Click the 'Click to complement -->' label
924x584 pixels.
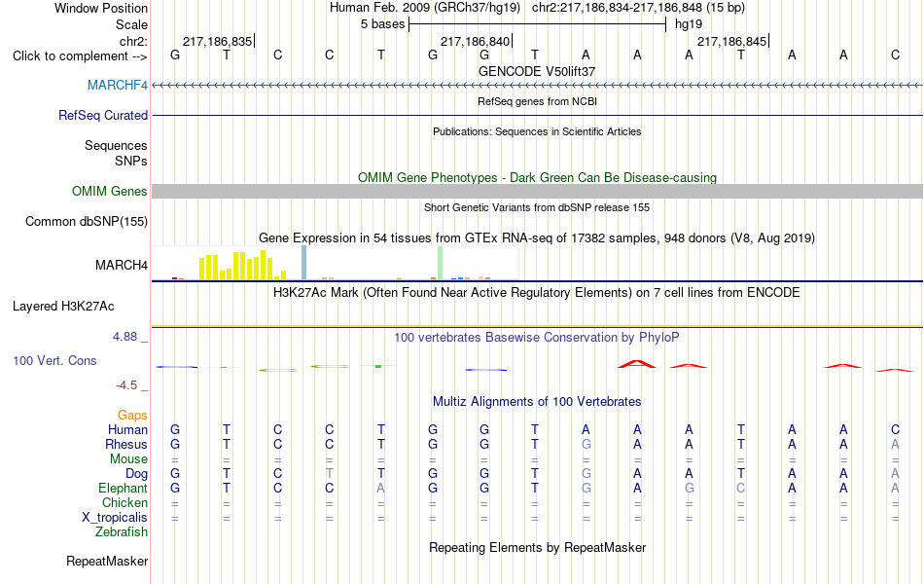click(x=80, y=56)
